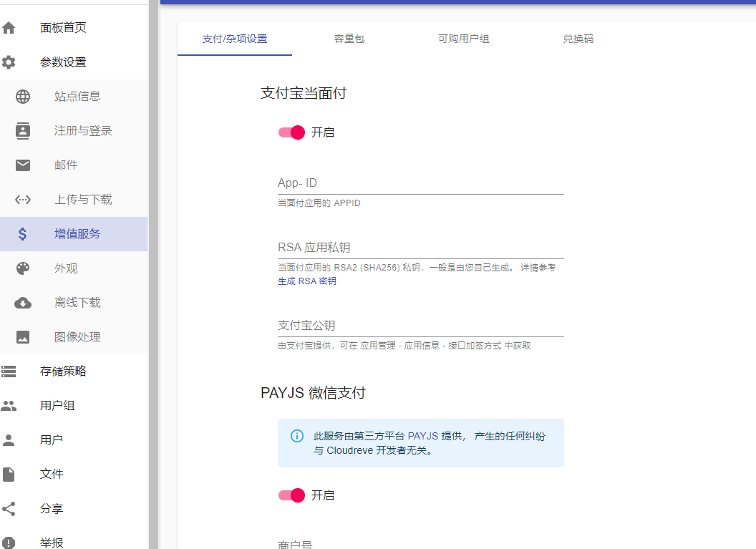Click the globe icon for 站点信息
This screenshot has height=549, width=756.
23,97
